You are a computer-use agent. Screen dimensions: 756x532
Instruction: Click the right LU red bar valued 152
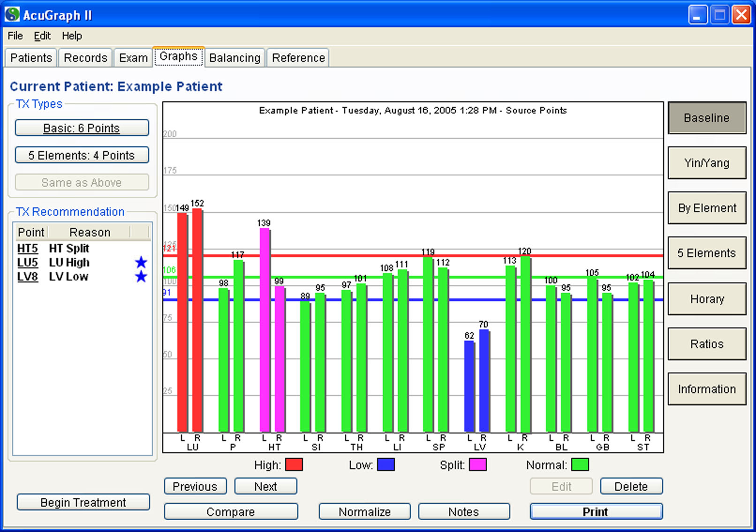click(x=197, y=320)
